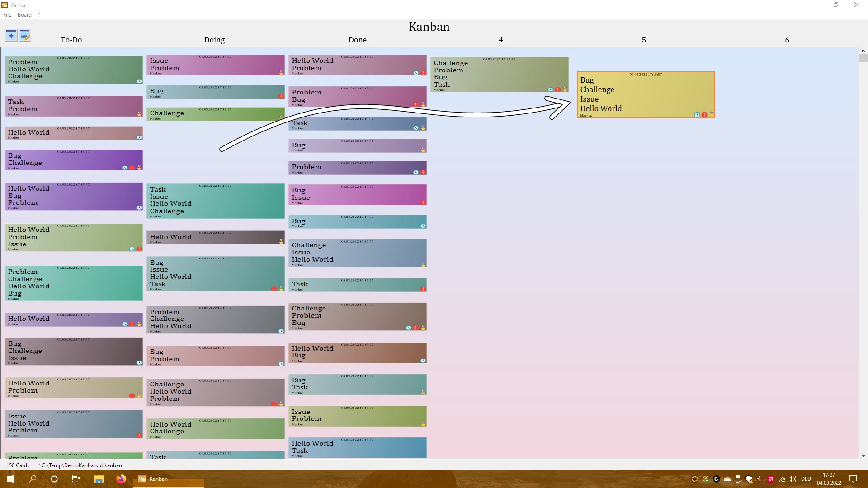The height and width of the screenshot is (488, 868).
Task: Click clock icon on Done single Problem card
Action: tap(416, 172)
